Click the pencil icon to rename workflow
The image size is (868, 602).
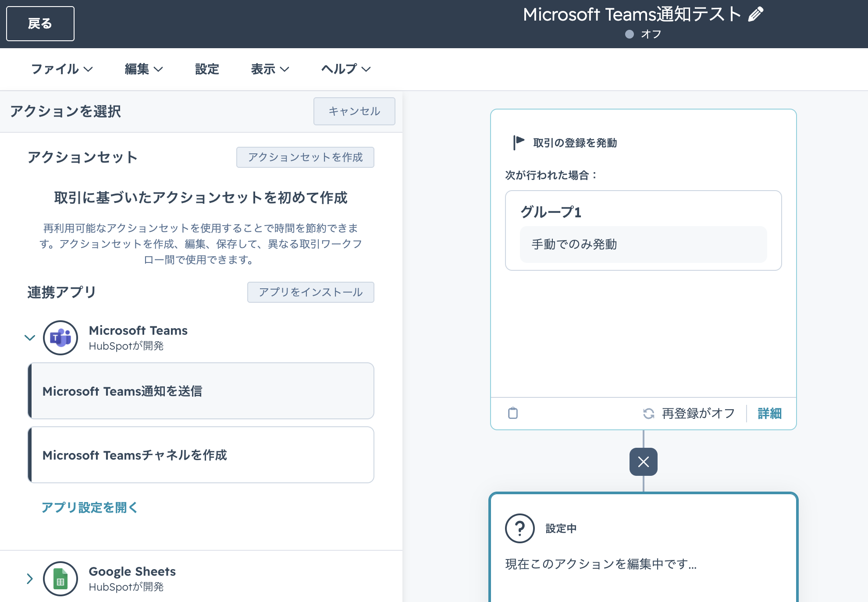point(756,14)
